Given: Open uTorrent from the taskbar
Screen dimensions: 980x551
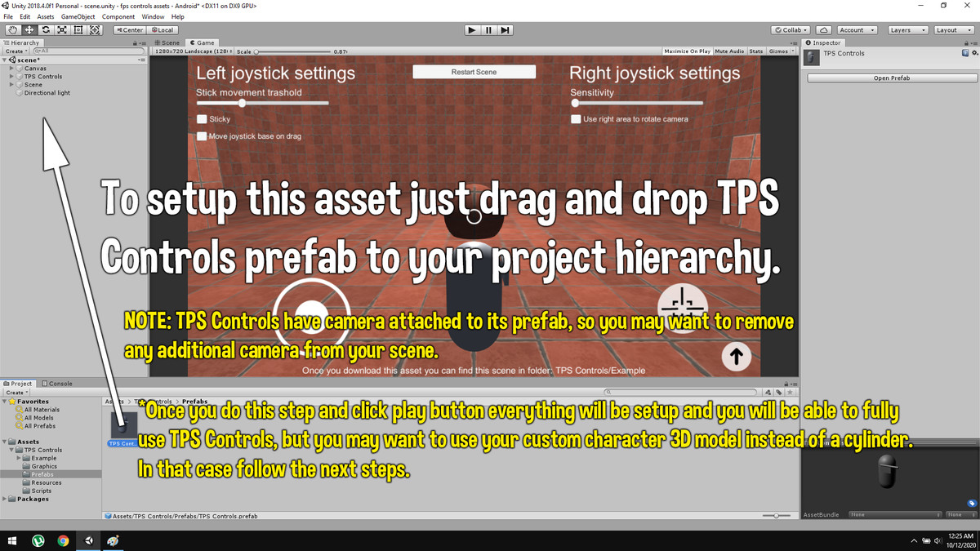Looking at the screenshot, I should pos(38,540).
